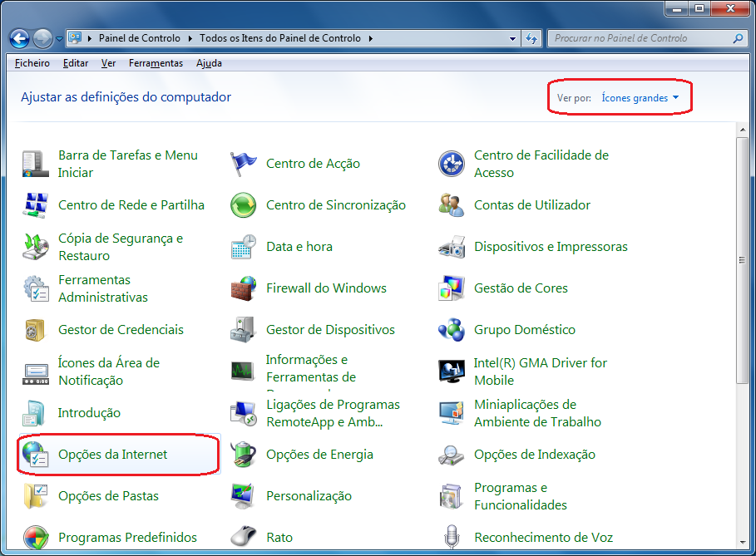
Task: Open the Ferramentas menu
Action: click(156, 63)
